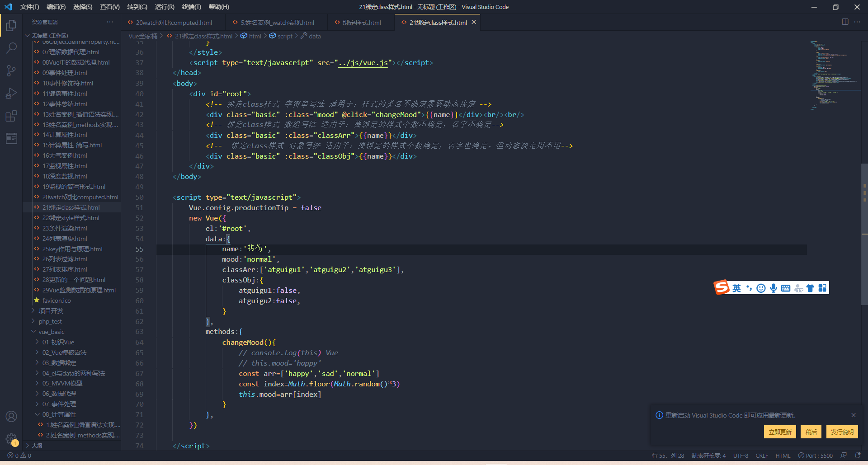Open the Manage gear menu

11,438
